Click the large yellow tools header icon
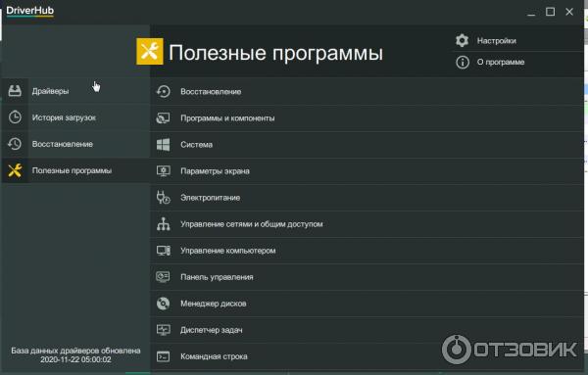This screenshot has width=588, height=375. coord(150,51)
